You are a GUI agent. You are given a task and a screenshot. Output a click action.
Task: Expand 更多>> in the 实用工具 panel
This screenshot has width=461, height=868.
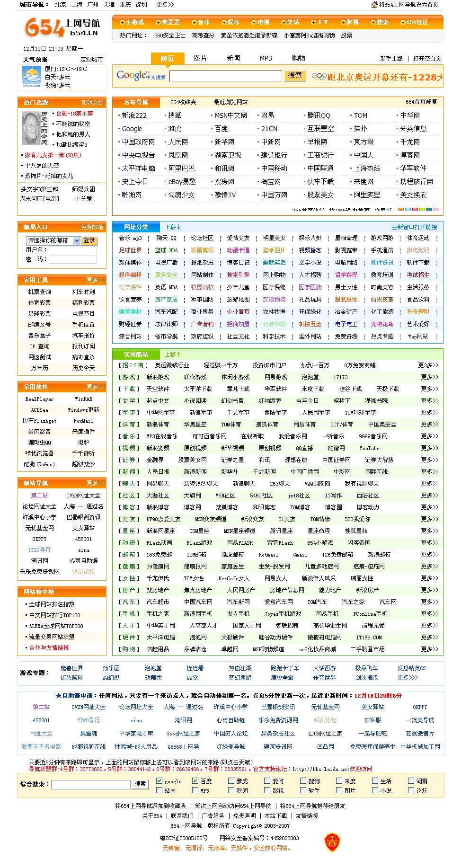point(95,280)
